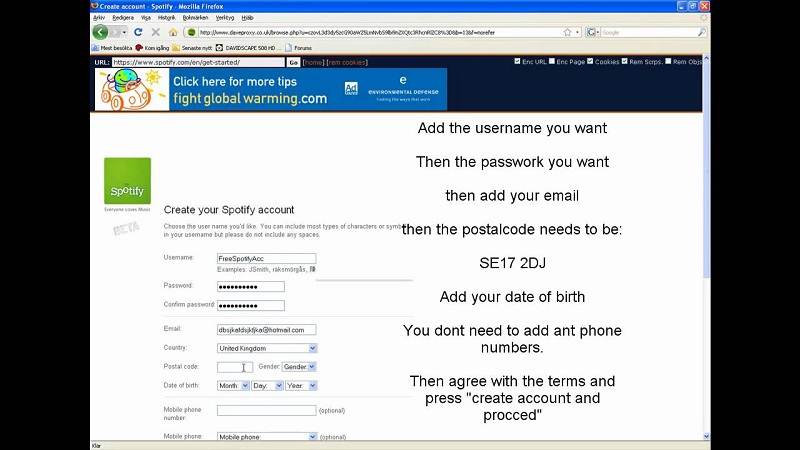Open the Senaste nytt bookmark
Viewport: 800px width, 450px height.
[192, 48]
